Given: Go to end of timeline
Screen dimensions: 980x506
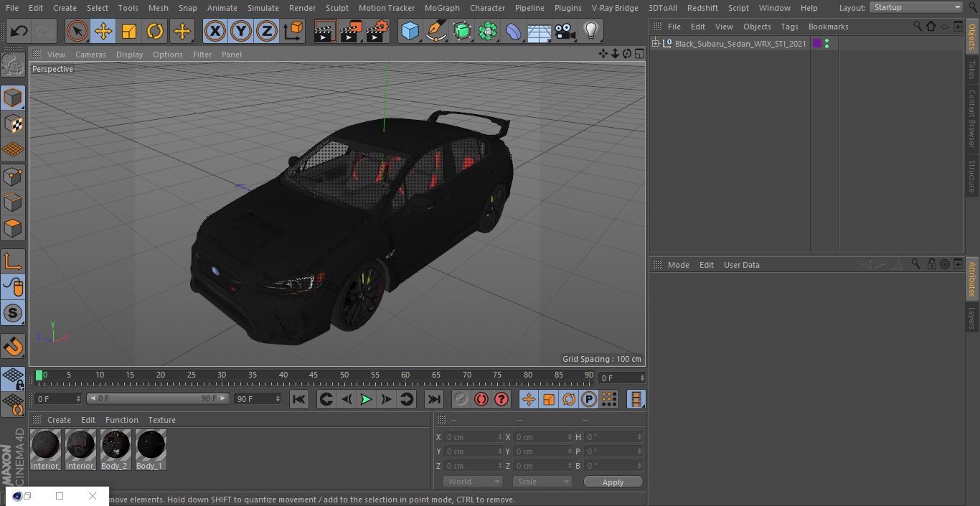Looking at the screenshot, I should click(x=434, y=399).
